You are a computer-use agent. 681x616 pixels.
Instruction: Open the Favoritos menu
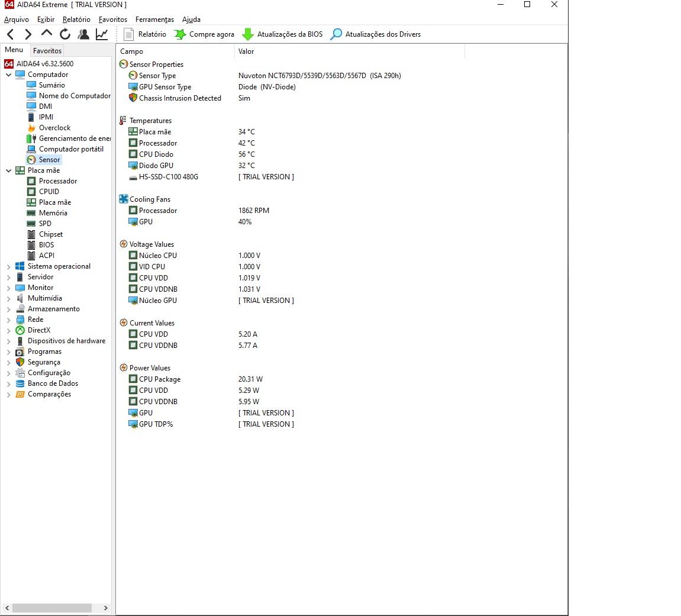click(113, 19)
